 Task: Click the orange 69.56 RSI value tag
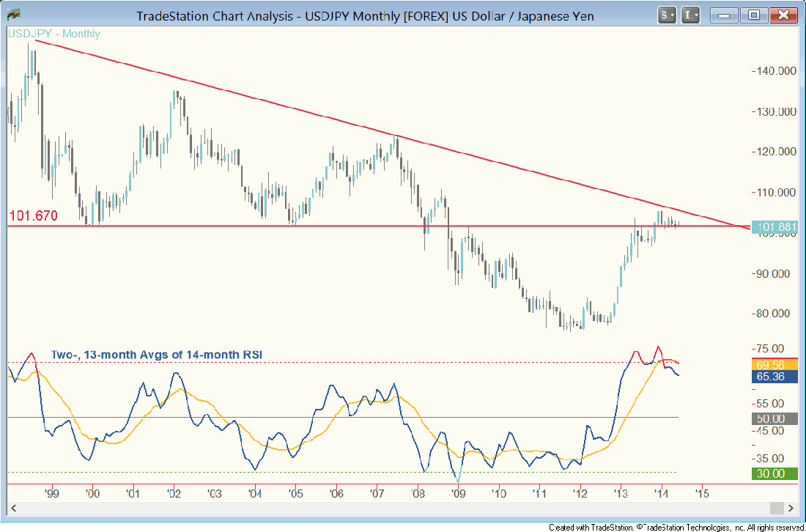[769, 364]
